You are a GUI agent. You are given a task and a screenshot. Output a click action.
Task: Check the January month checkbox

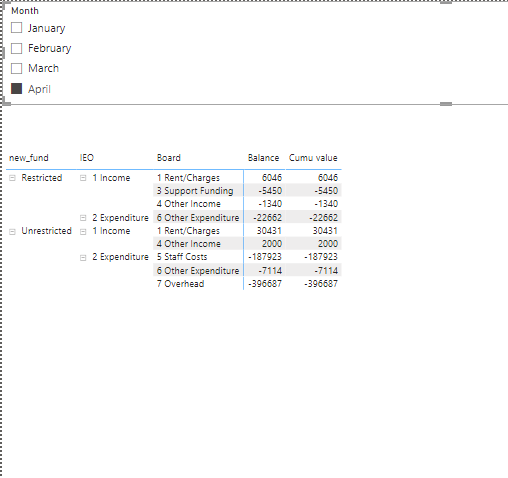point(16,28)
